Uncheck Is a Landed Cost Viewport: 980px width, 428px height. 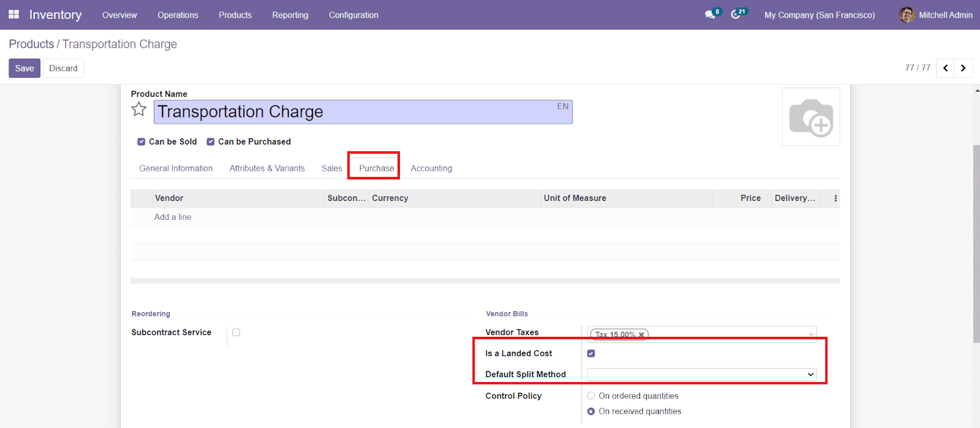click(591, 353)
